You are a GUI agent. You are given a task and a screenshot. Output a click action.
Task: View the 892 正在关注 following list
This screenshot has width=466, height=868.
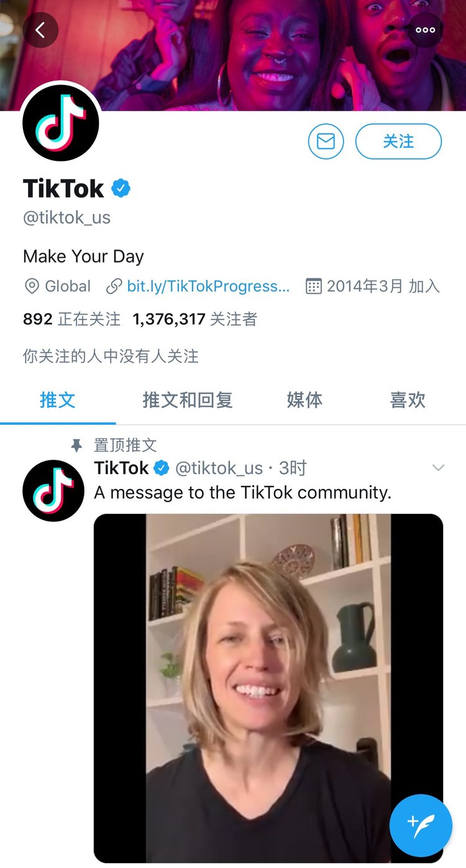[x=71, y=319]
